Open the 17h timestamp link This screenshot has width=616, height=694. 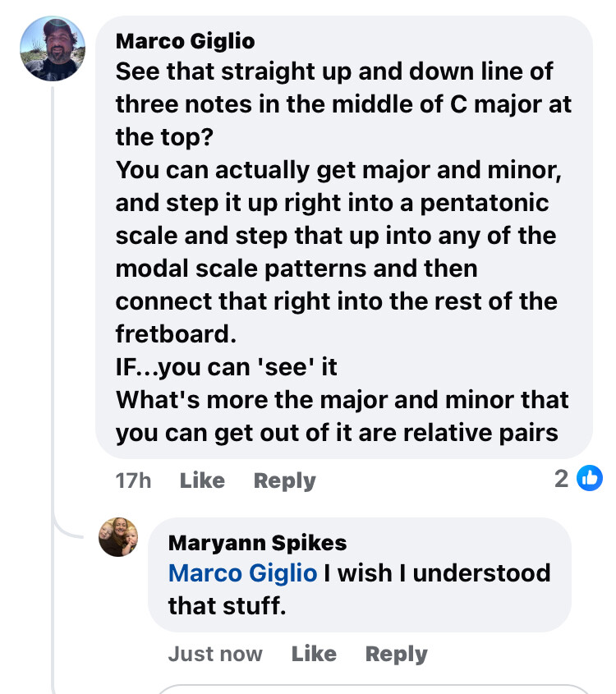(x=133, y=480)
